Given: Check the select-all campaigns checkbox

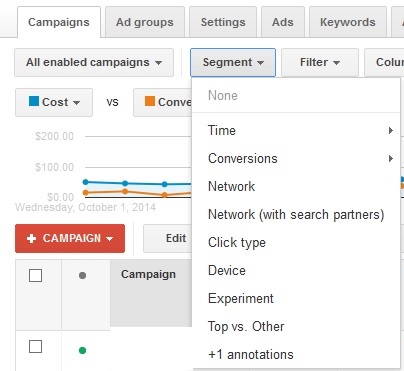Looking at the screenshot, I should click(35, 276).
